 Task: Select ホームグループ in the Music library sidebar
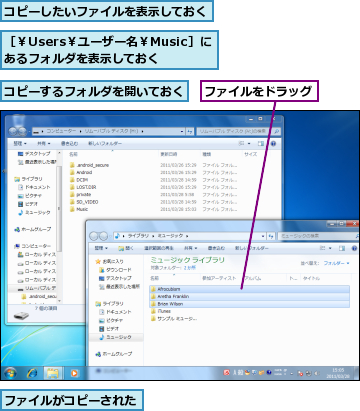[114, 354]
